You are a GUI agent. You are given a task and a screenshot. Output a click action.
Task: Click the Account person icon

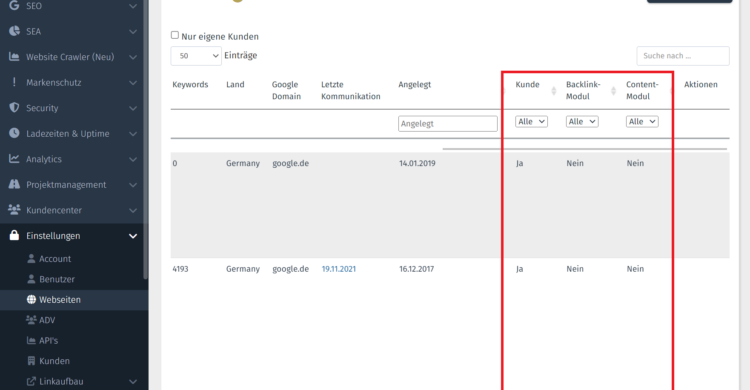pos(31,258)
